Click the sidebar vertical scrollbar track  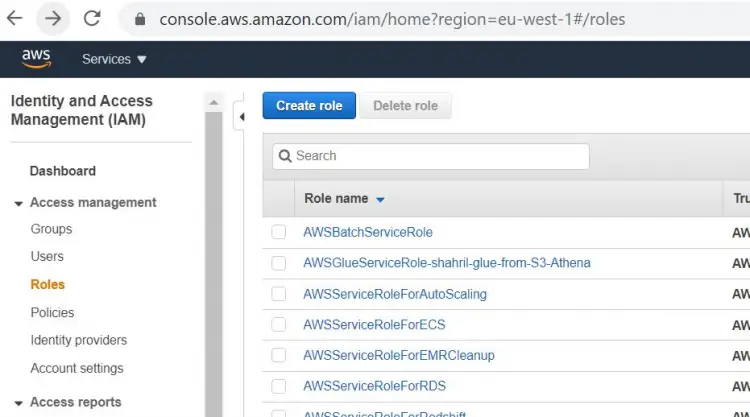tap(214, 264)
